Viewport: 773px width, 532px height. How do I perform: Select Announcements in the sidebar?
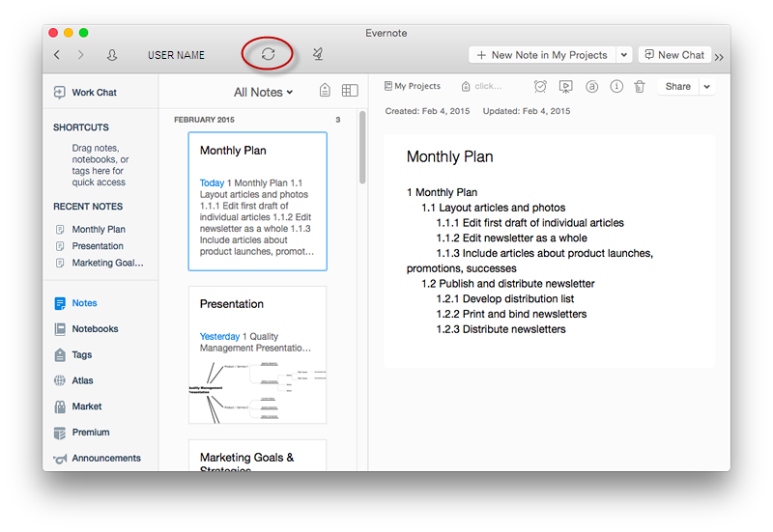click(106, 458)
